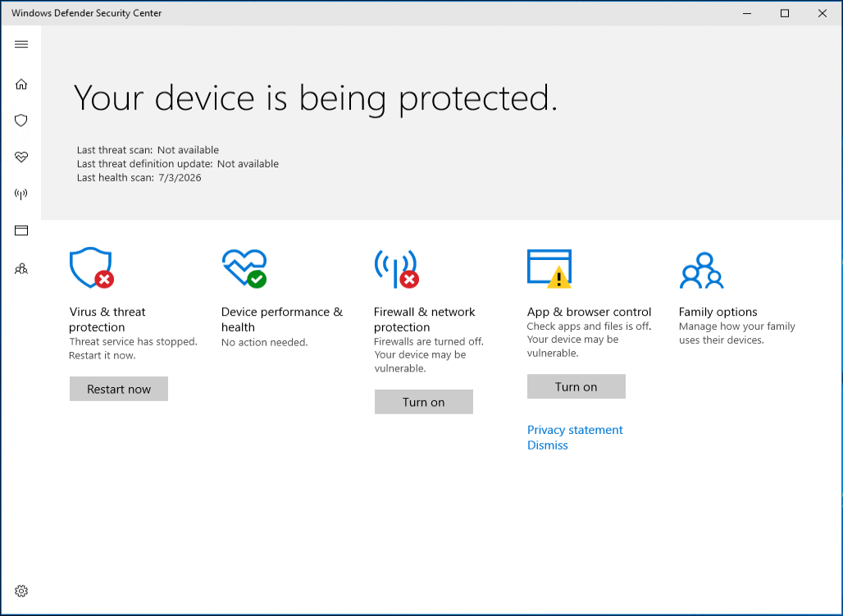This screenshot has width=843, height=616.
Task: Open the Privacy statement link
Action: click(575, 430)
